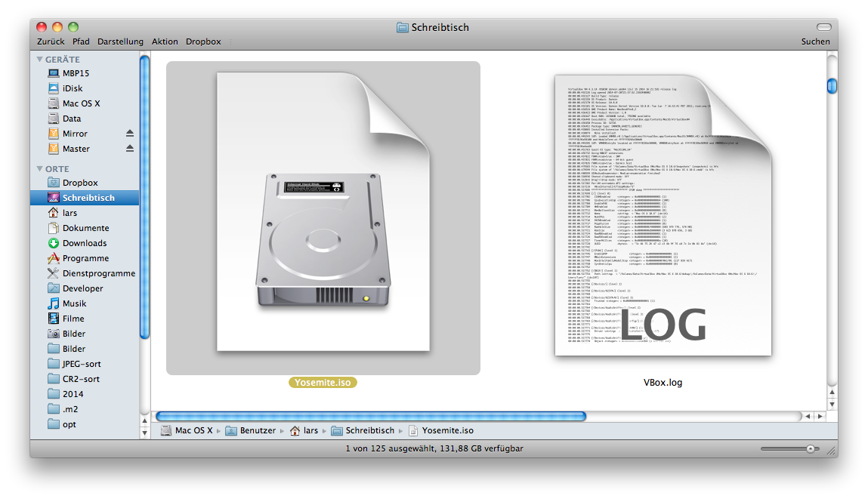This screenshot has height=499, width=868.
Task: Click Yosemite.iso in path bar
Action: tap(441, 430)
